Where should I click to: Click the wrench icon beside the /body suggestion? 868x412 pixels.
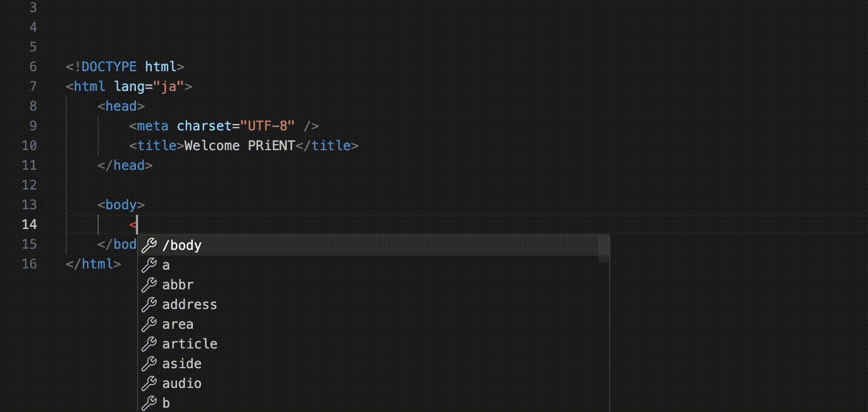[149, 245]
